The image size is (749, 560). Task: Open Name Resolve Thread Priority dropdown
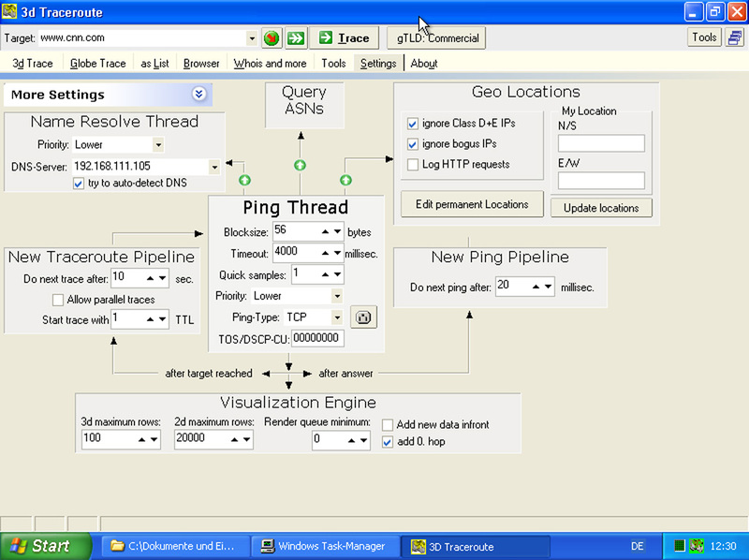(x=158, y=145)
